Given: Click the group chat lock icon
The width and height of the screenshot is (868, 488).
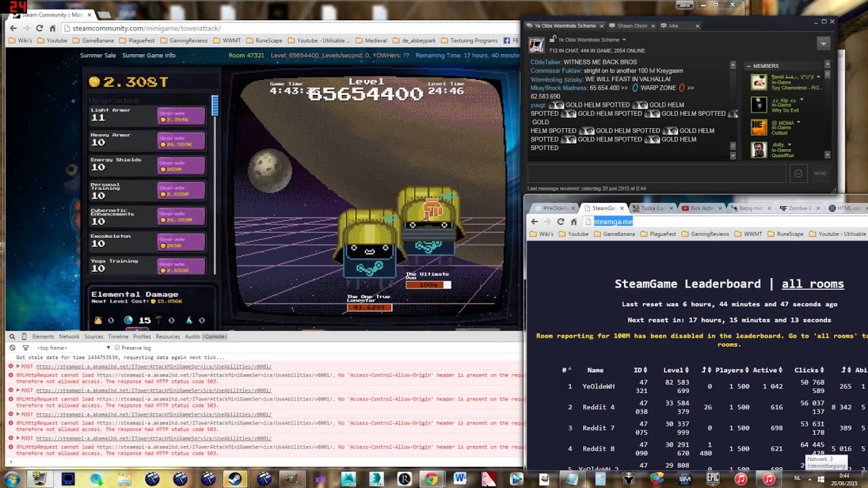Looking at the screenshot, I should point(553,39).
